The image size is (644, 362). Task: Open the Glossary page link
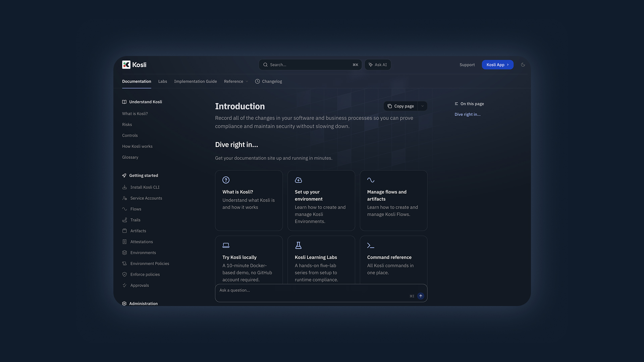(130, 157)
